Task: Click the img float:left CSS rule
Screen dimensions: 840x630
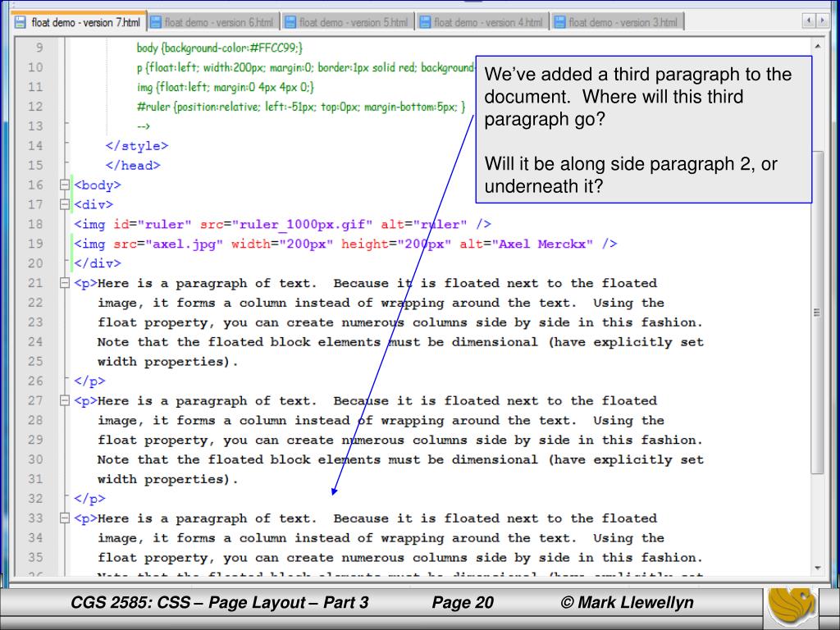Action: tap(225, 87)
